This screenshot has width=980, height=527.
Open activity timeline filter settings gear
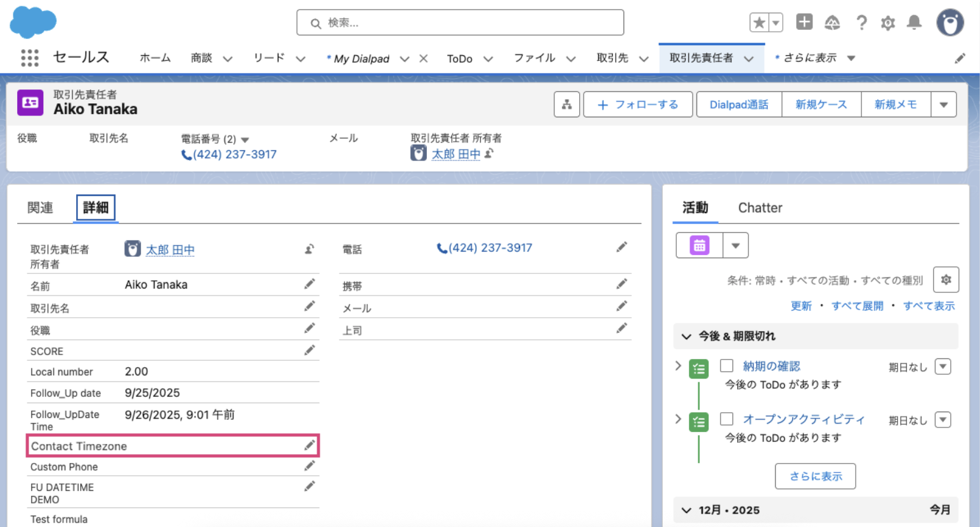pos(946,280)
